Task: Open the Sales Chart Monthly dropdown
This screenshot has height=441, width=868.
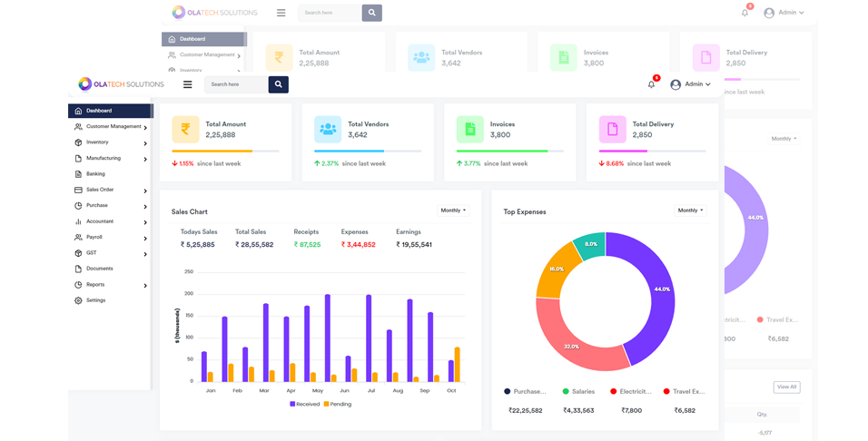Action: coord(453,211)
